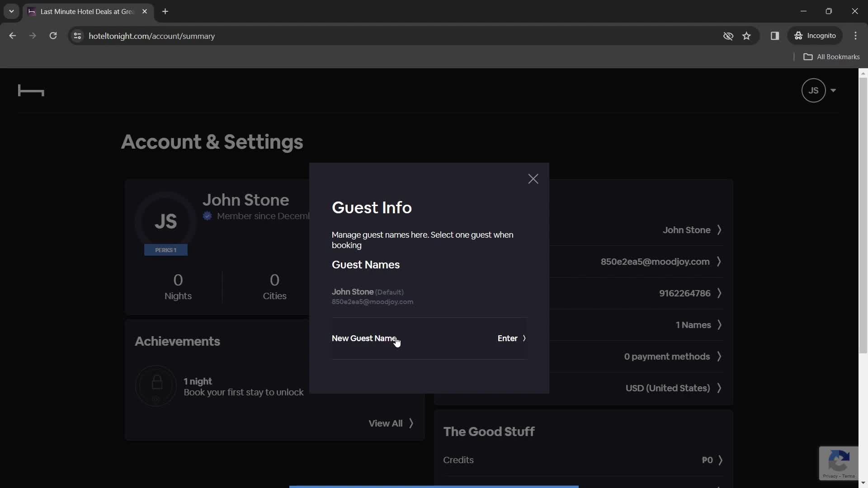The height and width of the screenshot is (488, 868).
Task: Click the verified member badge icon
Action: (x=208, y=216)
